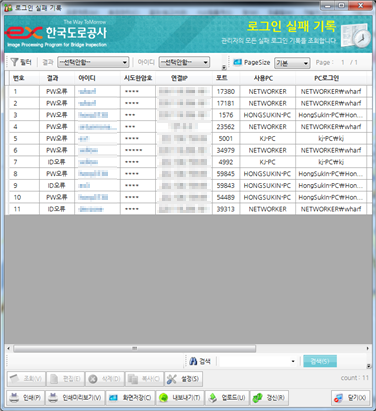
Task: Select the row with port 17380
Action: point(188,91)
